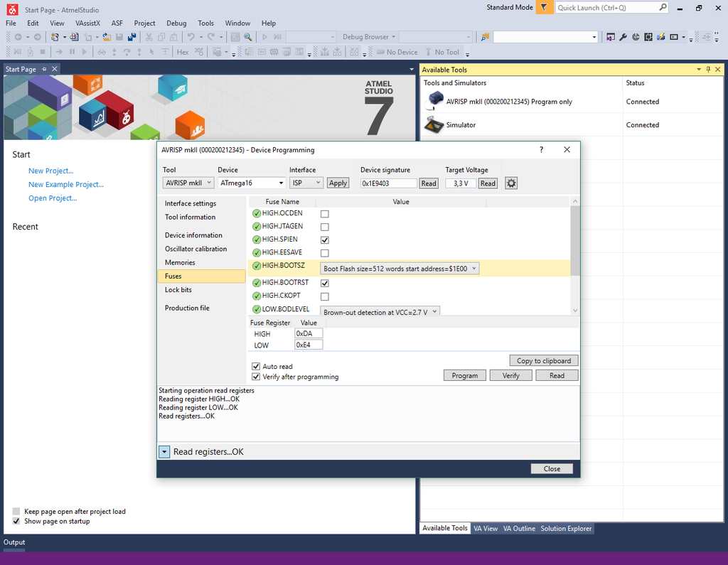728x565 pixels.
Task: Open the ASF menu
Action: 117,23
